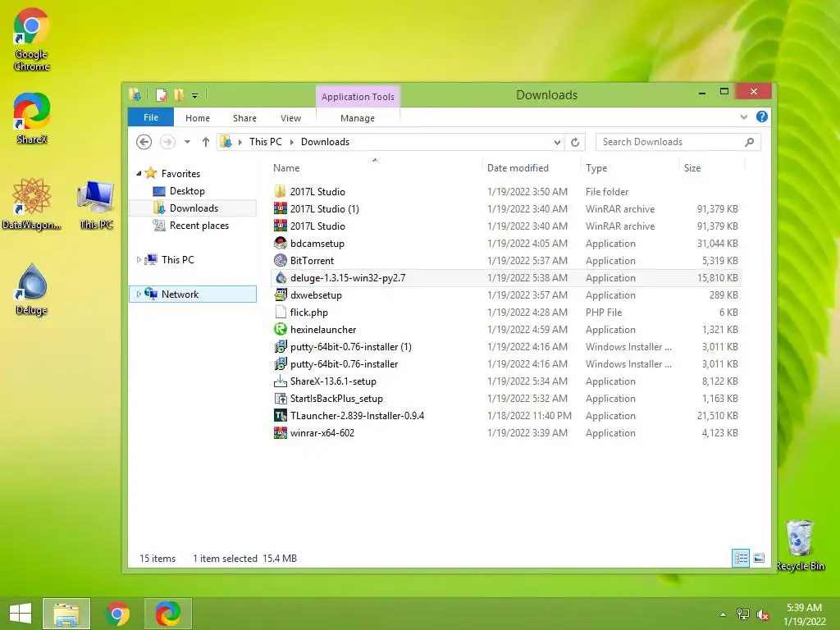This screenshot has height=630, width=840.
Task: Open File Explorer from taskbar
Action: (66, 614)
